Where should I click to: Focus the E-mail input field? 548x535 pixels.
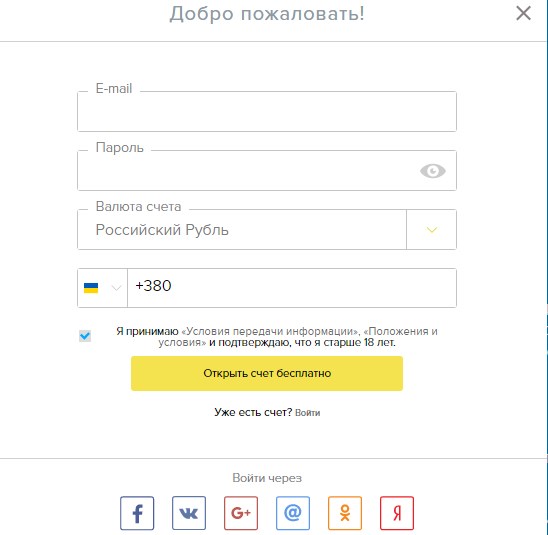(267, 111)
